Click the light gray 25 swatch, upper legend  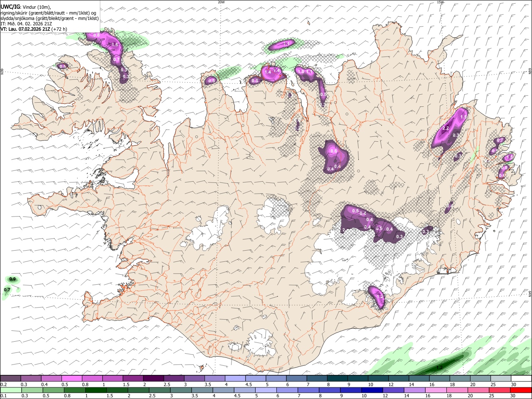point(501,379)
